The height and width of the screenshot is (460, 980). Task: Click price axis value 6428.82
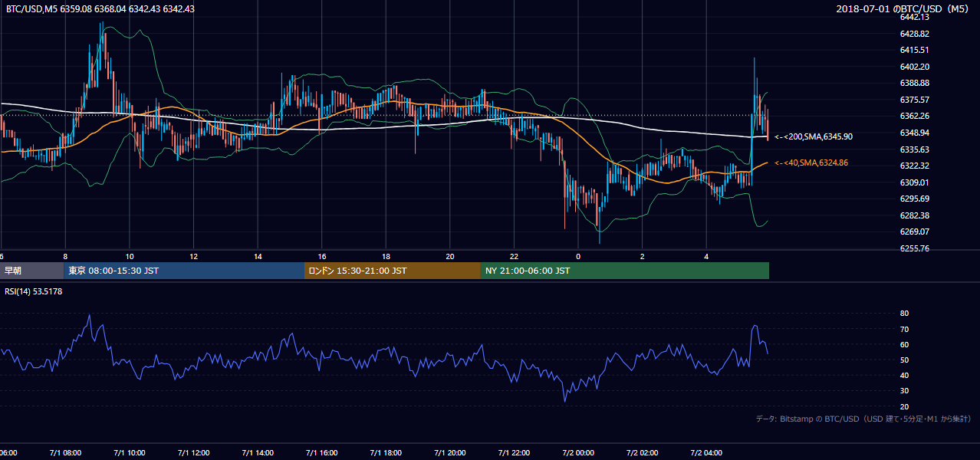pyautogui.click(x=914, y=34)
